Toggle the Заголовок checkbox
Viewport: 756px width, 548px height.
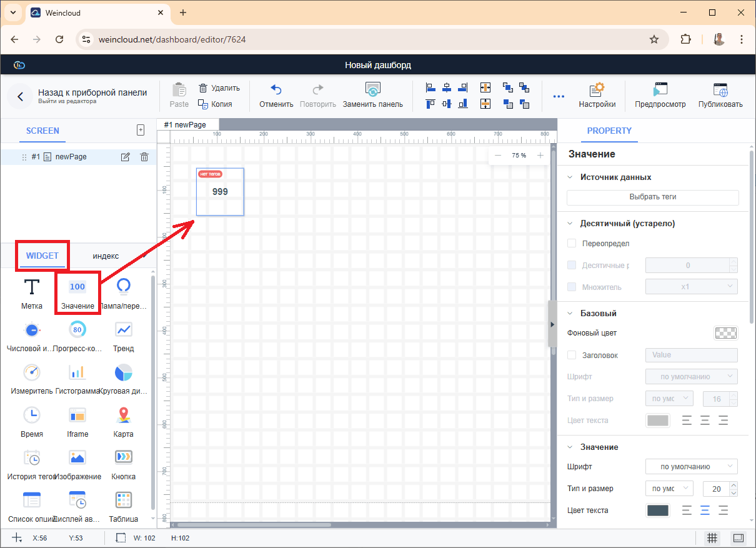pos(572,355)
